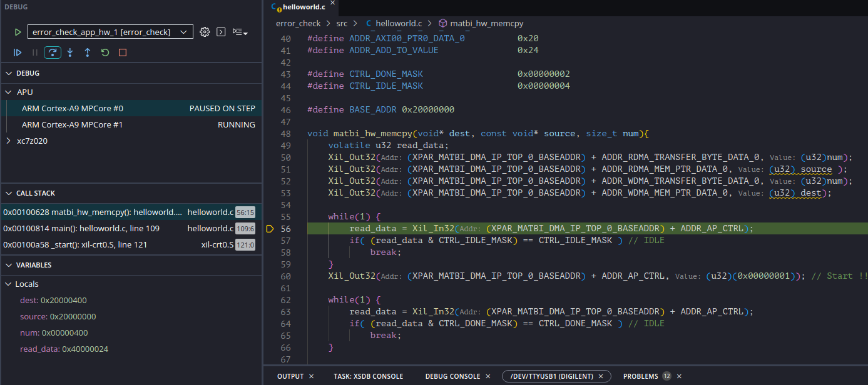The height and width of the screenshot is (385, 868).
Task: Close the DEBUG CONSOLE tab
Action: (x=488, y=376)
